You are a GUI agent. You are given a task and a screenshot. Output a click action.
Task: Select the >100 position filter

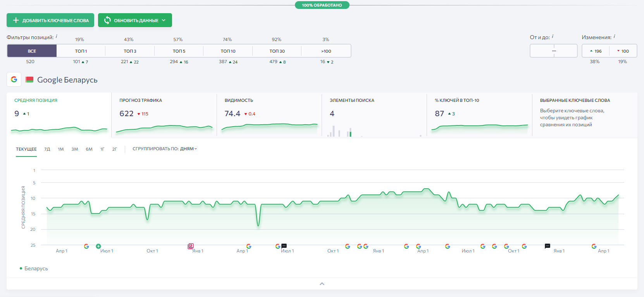(x=326, y=51)
